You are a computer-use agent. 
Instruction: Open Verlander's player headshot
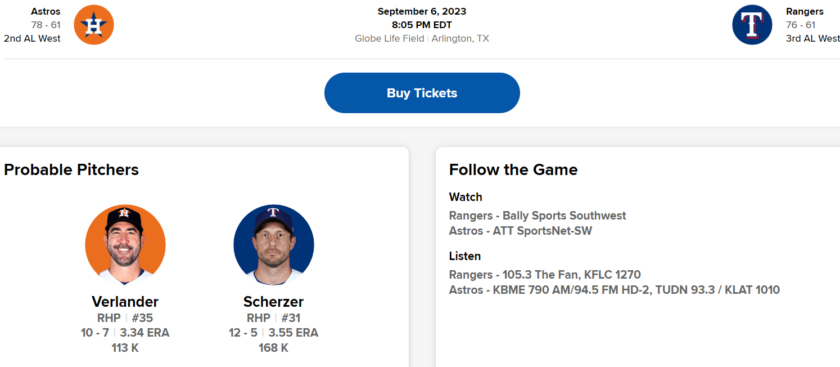[125, 244]
